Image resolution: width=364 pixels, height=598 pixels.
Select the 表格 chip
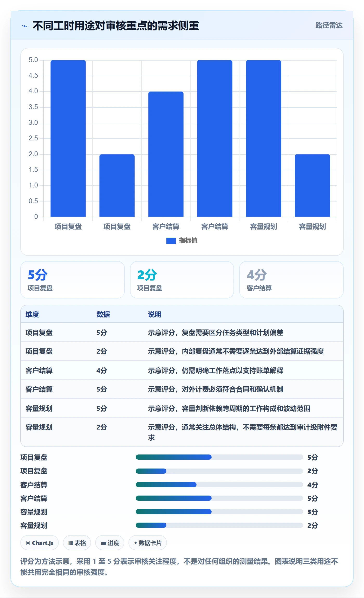(x=77, y=543)
